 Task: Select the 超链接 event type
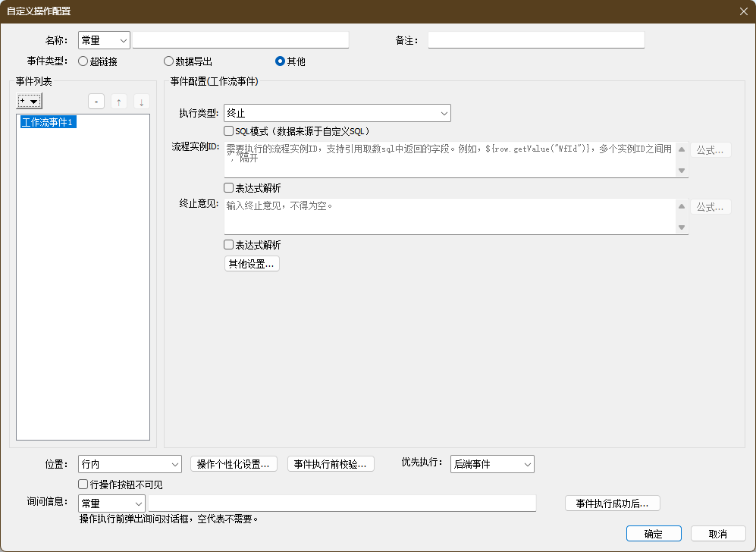83,61
